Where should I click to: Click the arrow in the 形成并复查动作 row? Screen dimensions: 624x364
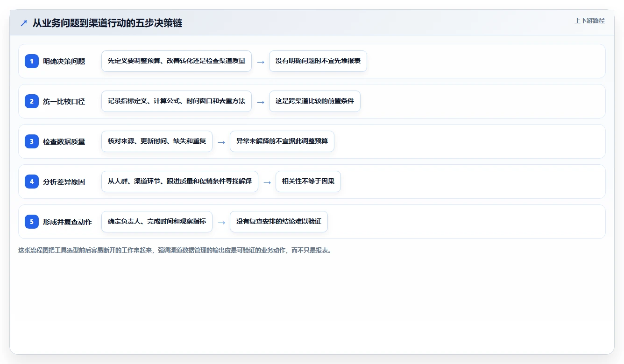point(221,222)
